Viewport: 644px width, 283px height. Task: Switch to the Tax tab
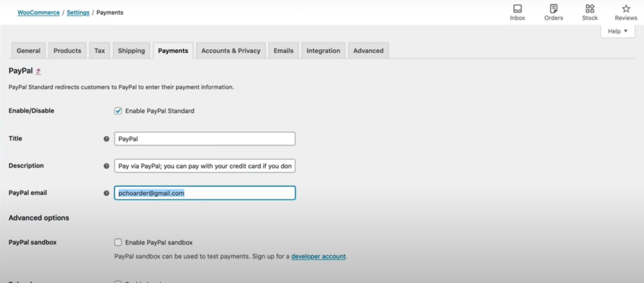[x=99, y=50]
